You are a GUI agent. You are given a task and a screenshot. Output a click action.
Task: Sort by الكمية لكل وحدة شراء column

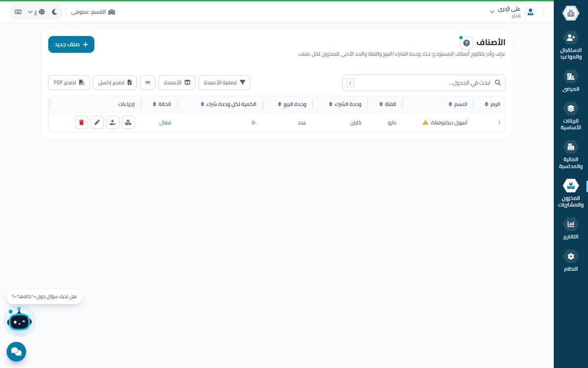(228, 105)
